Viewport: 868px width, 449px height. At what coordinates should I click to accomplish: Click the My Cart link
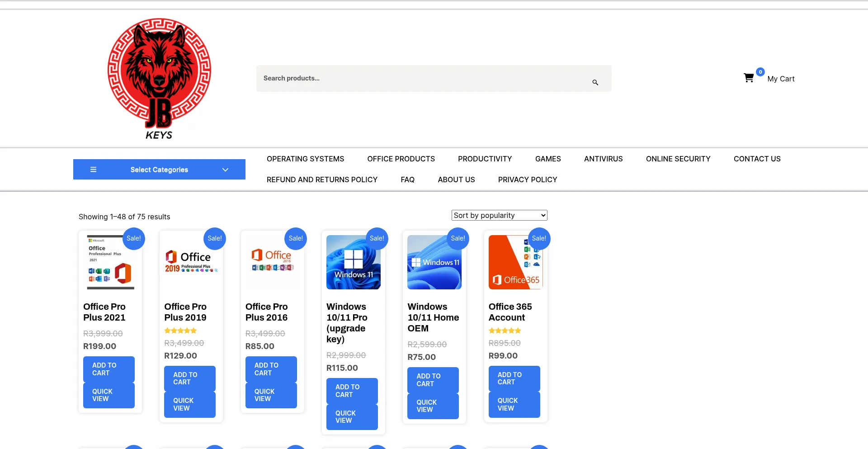781,79
